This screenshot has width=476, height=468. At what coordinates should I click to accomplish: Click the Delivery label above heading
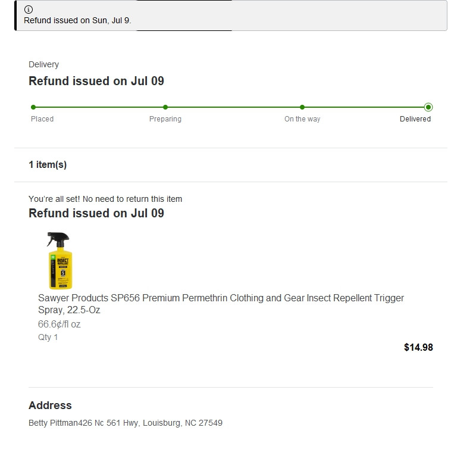click(43, 64)
